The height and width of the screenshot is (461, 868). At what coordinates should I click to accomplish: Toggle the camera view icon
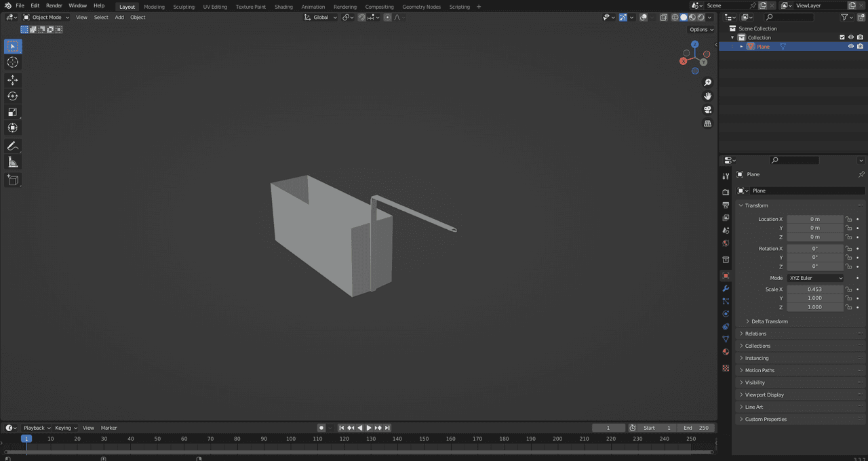pos(708,110)
